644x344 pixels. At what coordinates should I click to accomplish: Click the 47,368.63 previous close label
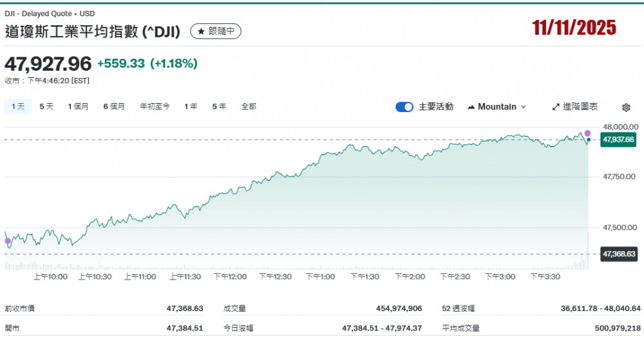pyautogui.click(x=618, y=254)
